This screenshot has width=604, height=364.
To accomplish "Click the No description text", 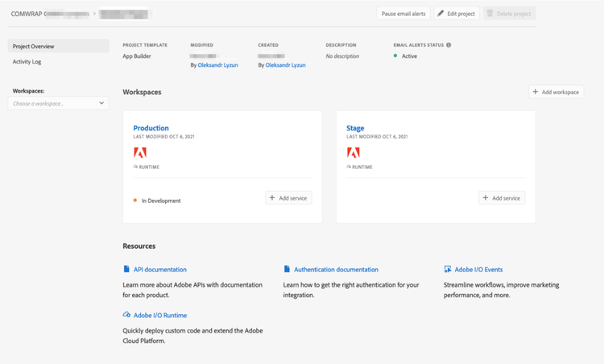I will click(x=342, y=56).
